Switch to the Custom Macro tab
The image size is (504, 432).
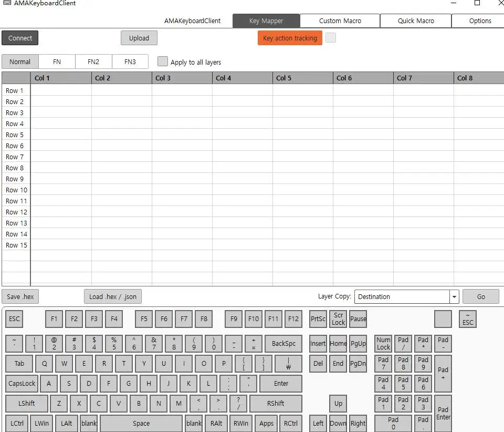pos(340,21)
